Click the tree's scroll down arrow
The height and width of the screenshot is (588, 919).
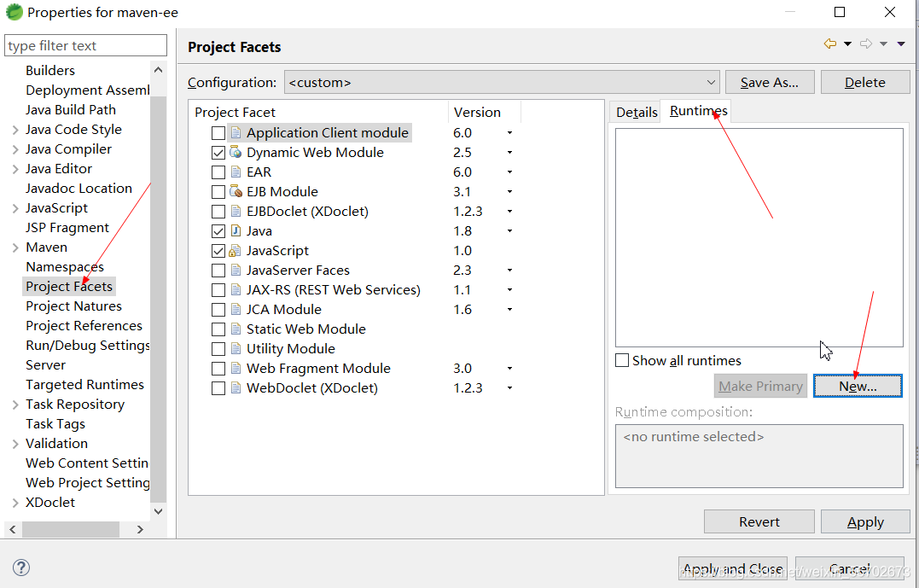point(158,511)
